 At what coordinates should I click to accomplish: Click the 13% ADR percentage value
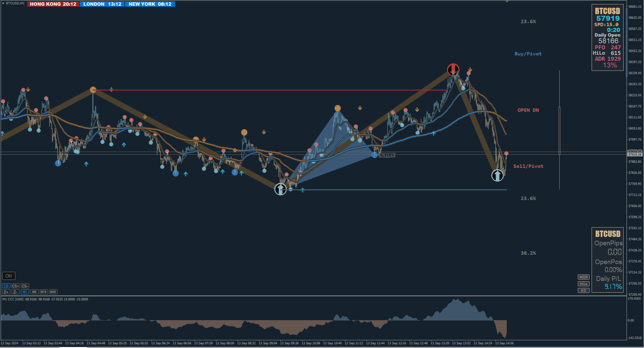point(610,65)
